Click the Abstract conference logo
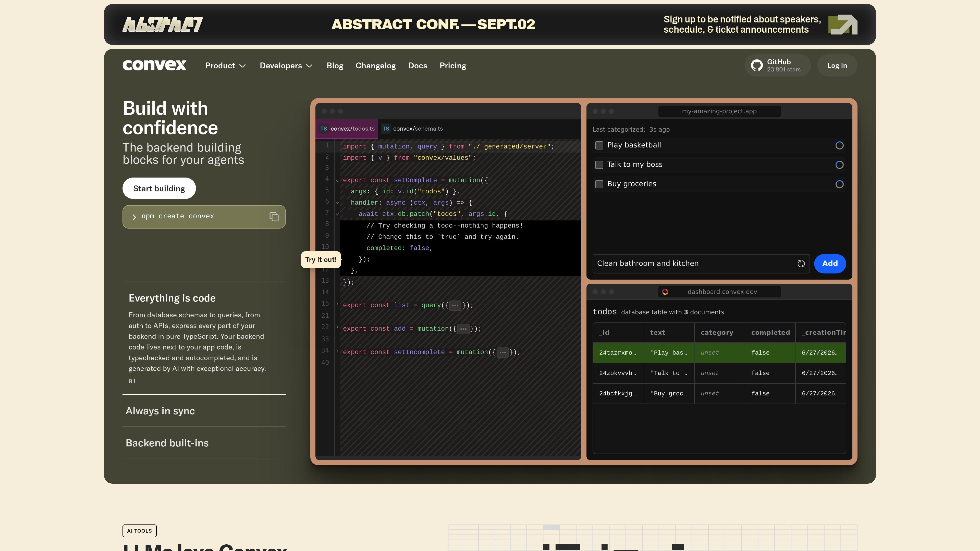Viewport: 980px width, 551px height. pyautogui.click(x=163, y=25)
